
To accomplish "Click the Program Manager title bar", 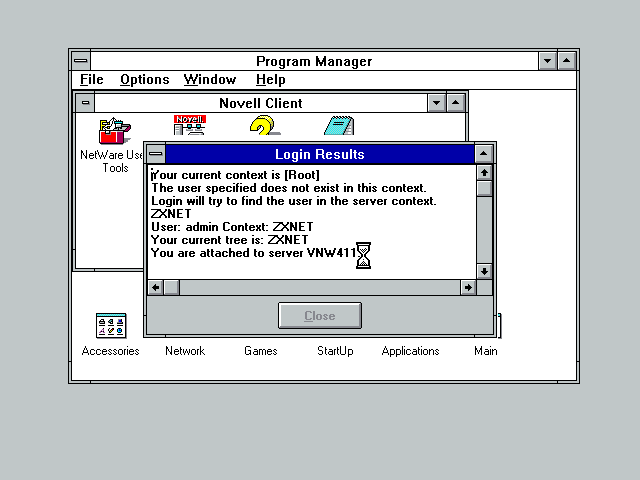I will 314,61.
